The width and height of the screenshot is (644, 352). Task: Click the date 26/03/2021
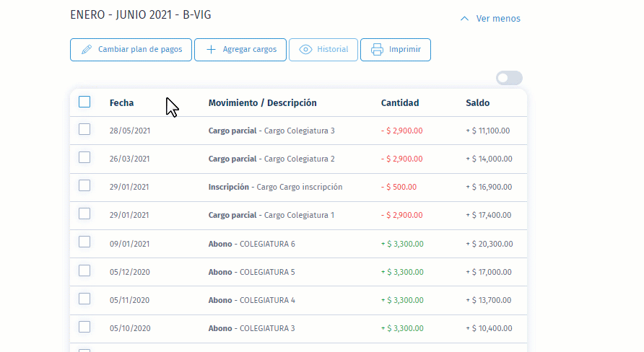tap(129, 159)
